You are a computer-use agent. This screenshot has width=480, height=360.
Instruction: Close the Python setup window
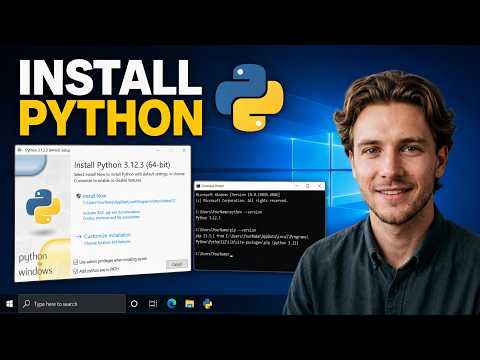[x=184, y=150]
